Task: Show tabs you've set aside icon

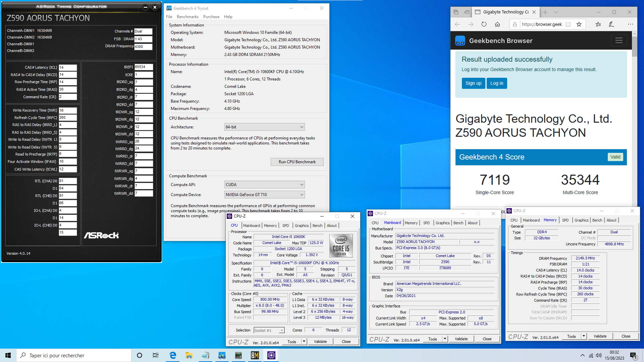Action: pyautogui.click(x=456, y=12)
